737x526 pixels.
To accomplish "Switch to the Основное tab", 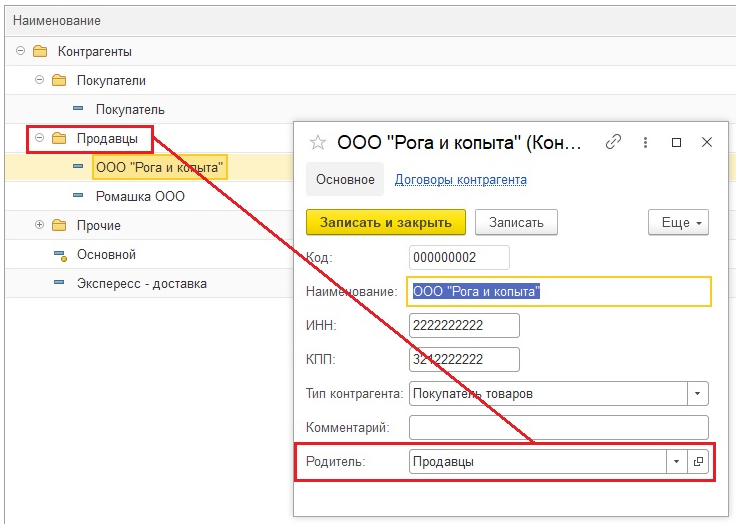I will click(x=345, y=180).
